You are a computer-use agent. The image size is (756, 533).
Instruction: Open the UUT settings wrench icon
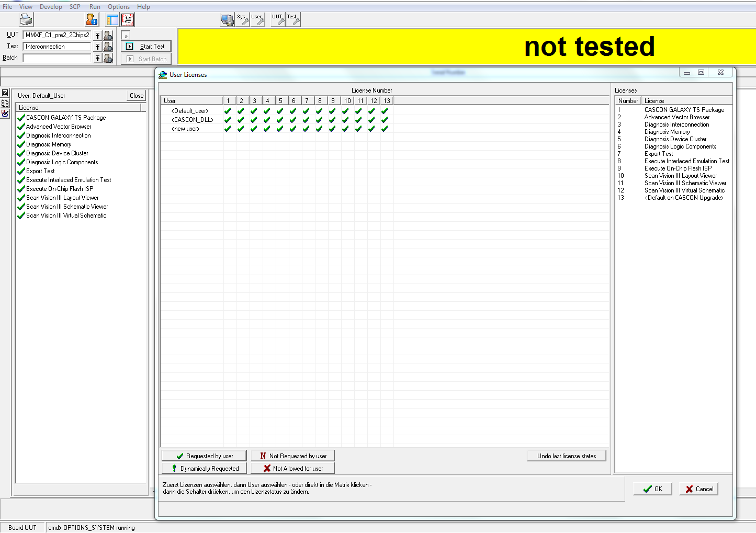click(x=278, y=19)
